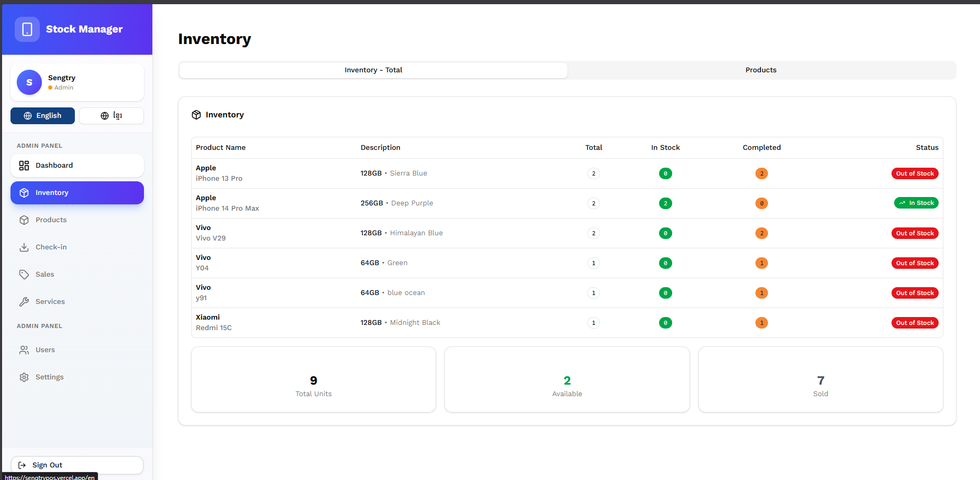Click the blue ocean description text

click(x=406, y=293)
